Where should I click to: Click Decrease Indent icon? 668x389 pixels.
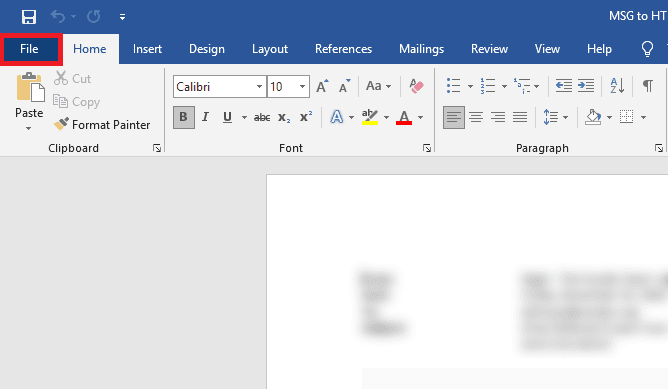564,86
